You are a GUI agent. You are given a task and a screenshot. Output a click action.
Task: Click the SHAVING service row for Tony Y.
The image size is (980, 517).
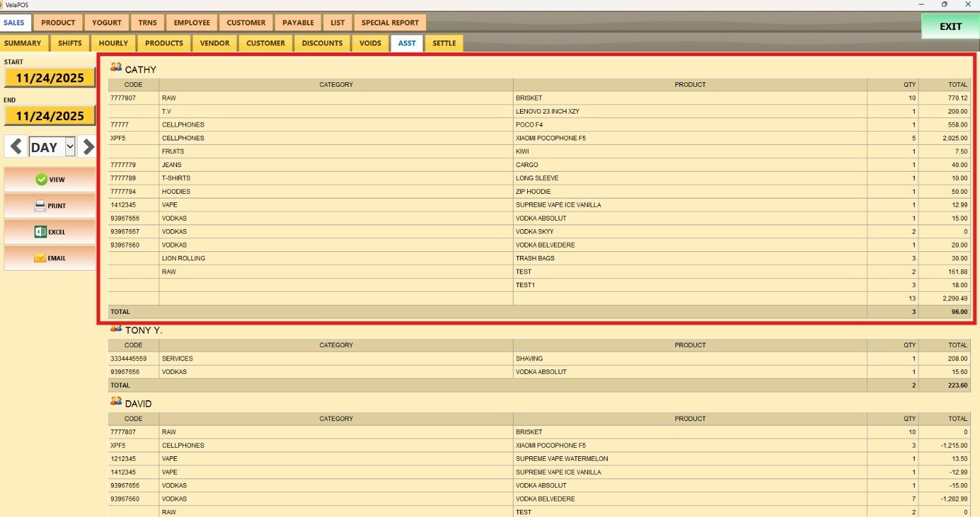click(x=529, y=358)
